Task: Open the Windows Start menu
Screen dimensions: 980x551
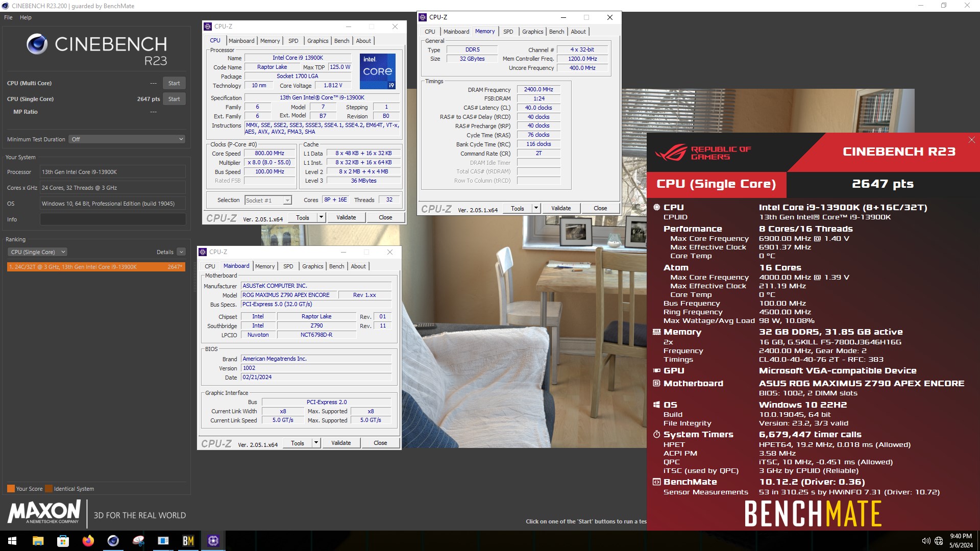Action: click(12, 541)
